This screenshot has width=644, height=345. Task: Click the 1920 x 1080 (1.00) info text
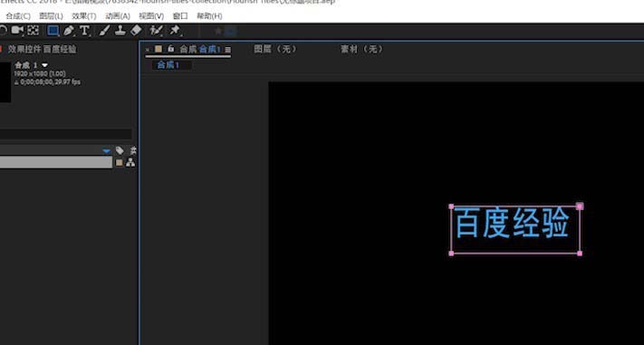(40, 74)
